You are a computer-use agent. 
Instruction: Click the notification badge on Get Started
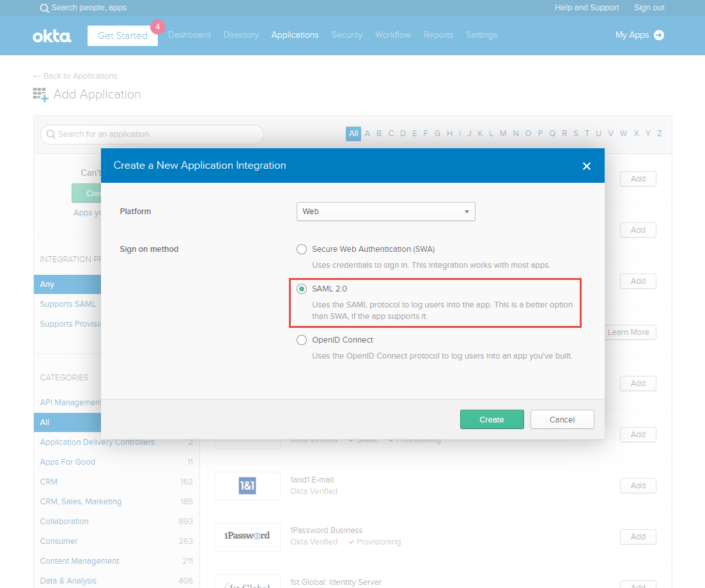(x=157, y=27)
